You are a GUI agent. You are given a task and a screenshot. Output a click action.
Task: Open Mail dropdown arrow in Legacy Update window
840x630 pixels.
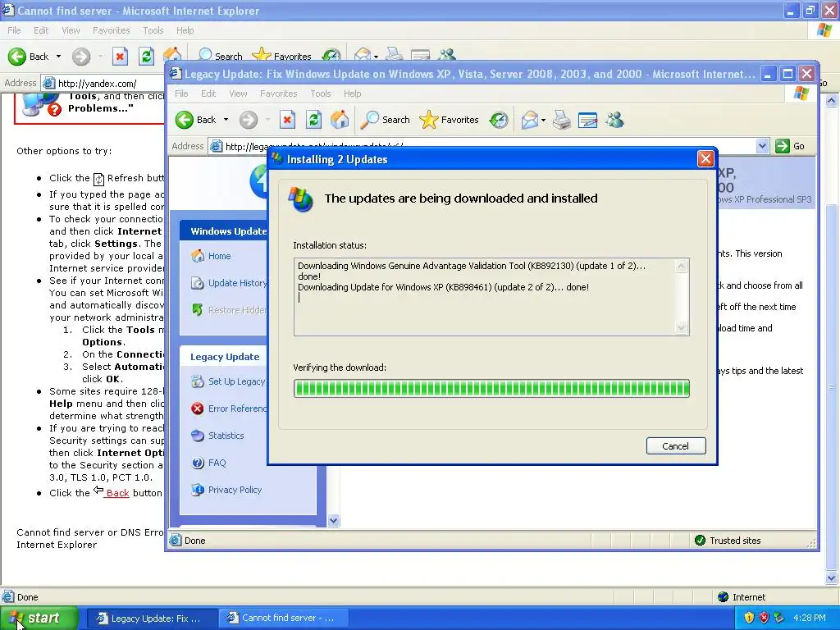point(543,120)
